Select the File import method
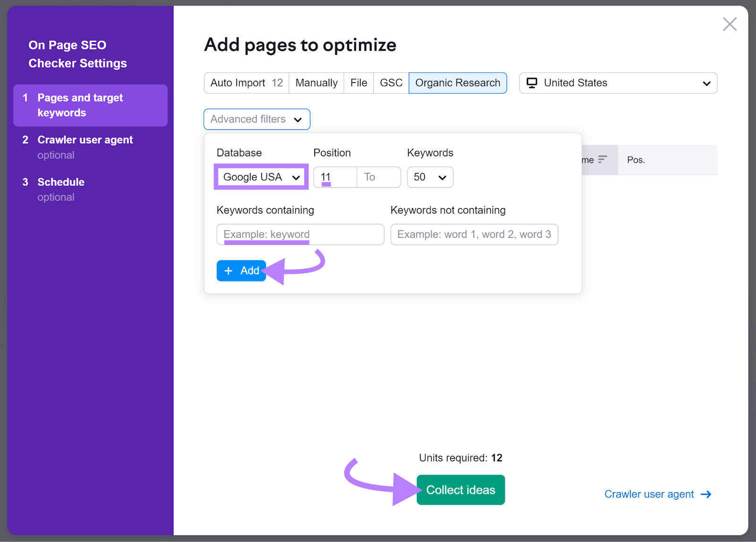This screenshot has width=756, height=542. tap(358, 83)
